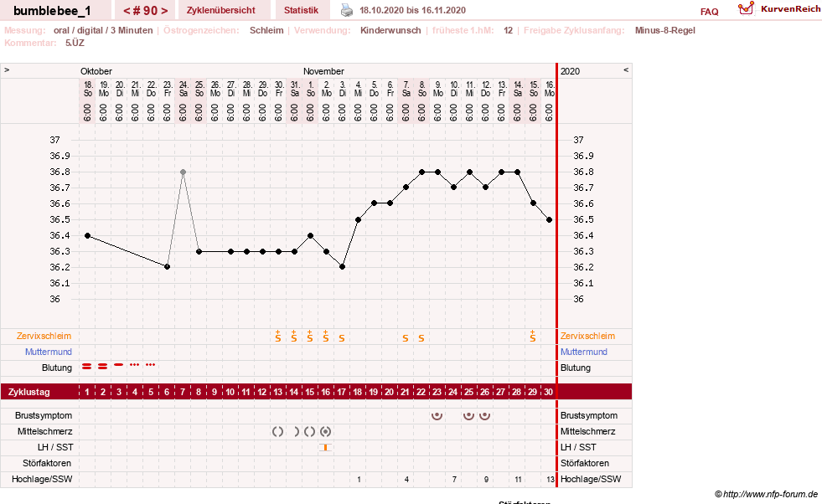Click the 36.5 temperature point on 4 November
This screenshot has height=504, width=822.
358,220
